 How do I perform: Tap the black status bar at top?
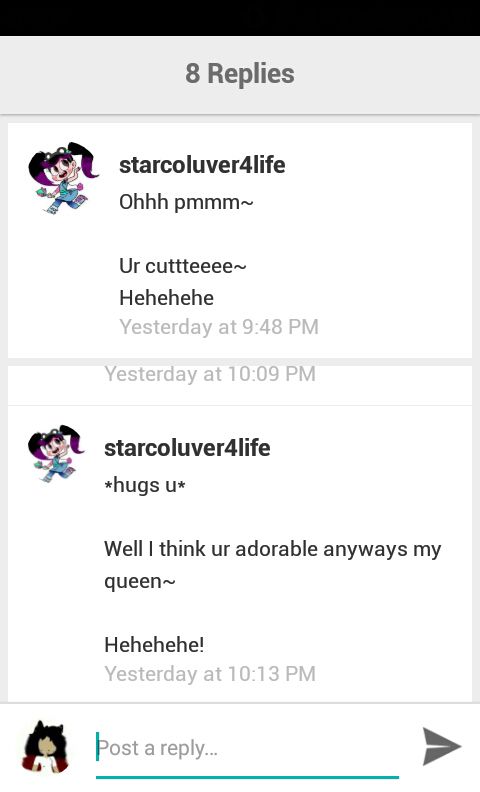pos(240,18)
